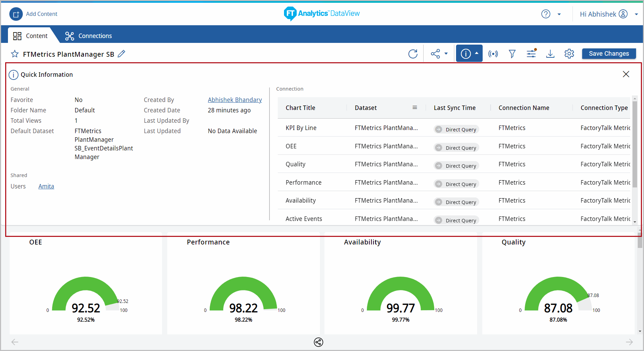Open Abhishek Bhandary creator link
This screenshot has width=644, height=351.
coord(235,100)
